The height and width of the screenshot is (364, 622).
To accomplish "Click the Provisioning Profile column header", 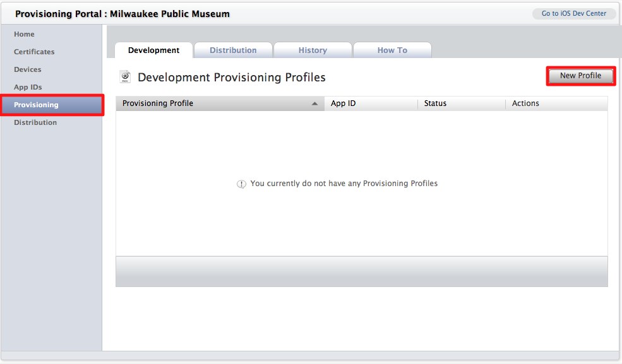I will tap(220, 103).
